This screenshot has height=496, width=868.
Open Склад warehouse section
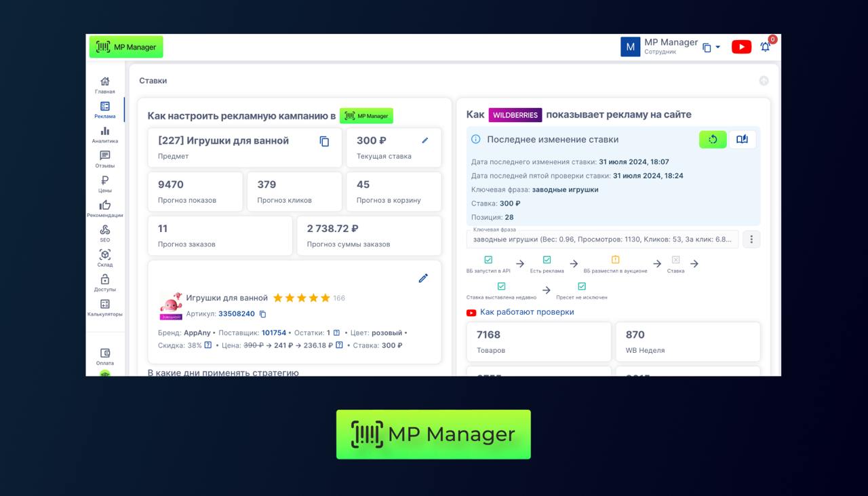(104, 258)
